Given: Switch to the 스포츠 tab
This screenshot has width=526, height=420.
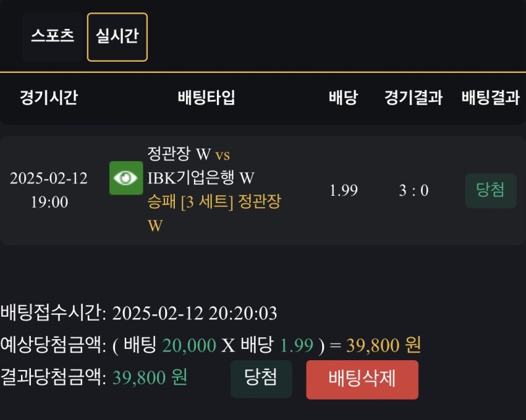Looking at the screenshot, I should (53, 36).
